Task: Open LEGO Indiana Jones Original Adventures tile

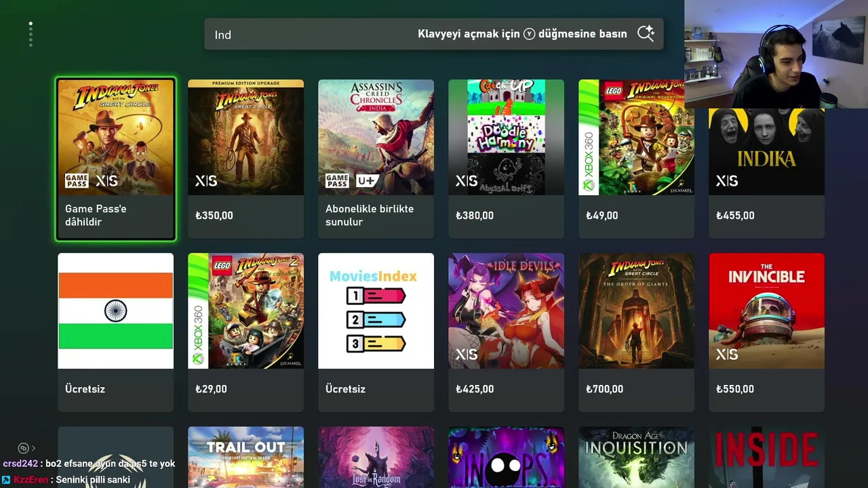Action: (x=637, y=159)
